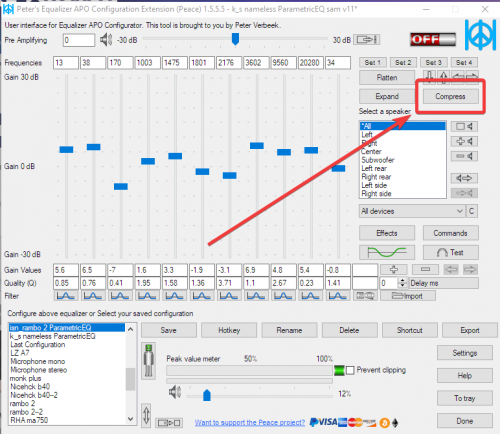
Task: Click the filter icon under the 20280 Hz band
Action: [x=310, y=296]
